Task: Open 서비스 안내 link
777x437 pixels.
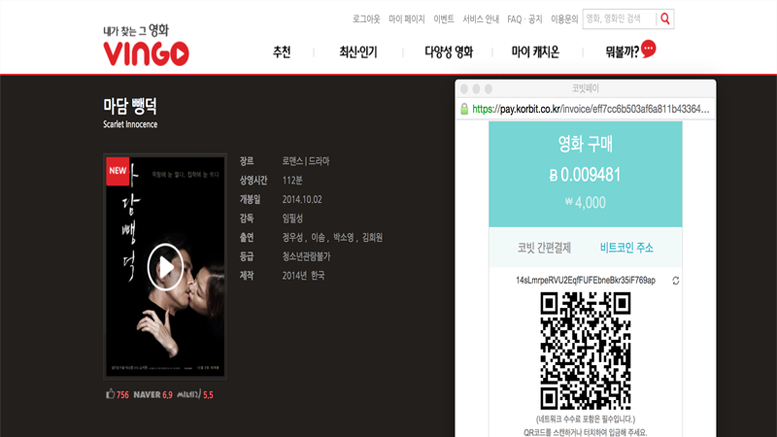Action: pyautogui.click(x=481, y=19)
